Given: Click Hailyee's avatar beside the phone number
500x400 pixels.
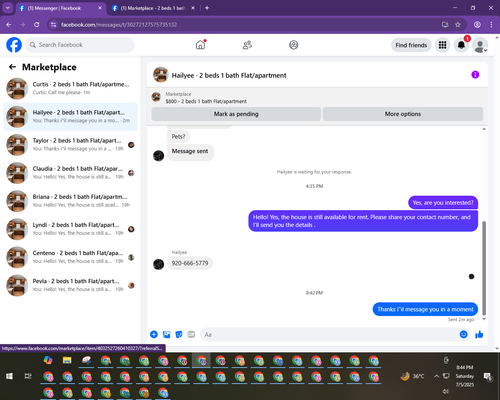Looking at the screenshot, I should click(x=158, y=264).
